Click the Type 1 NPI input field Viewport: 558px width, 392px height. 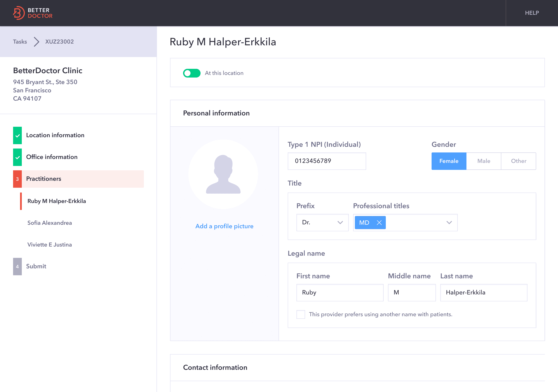point(327,161)
